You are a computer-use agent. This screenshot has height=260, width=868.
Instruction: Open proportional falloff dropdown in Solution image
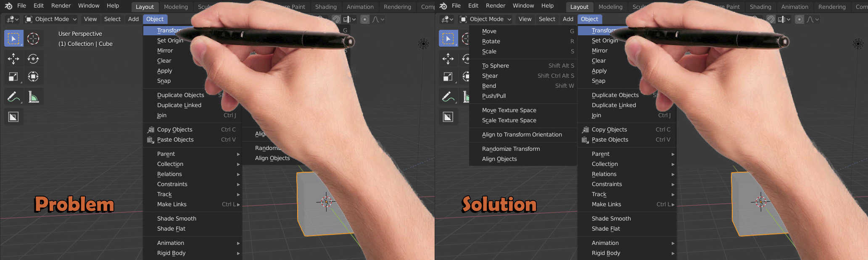813,19
